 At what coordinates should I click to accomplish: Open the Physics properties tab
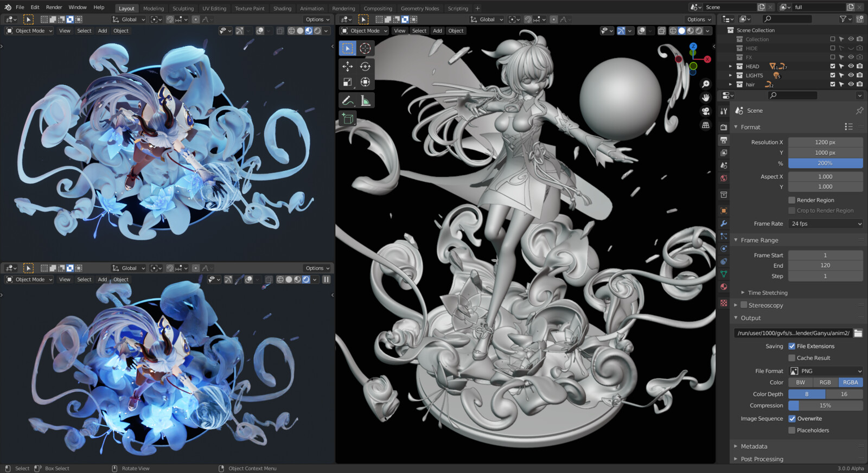tap(724, 249)
